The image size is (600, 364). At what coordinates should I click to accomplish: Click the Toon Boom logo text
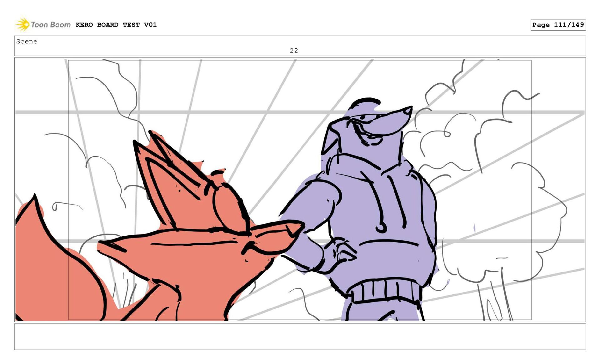(x=51, y=25)
